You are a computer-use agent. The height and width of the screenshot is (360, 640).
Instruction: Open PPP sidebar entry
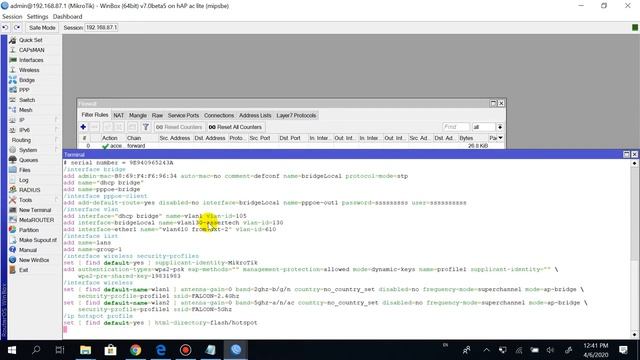click(x=24, y=90)
